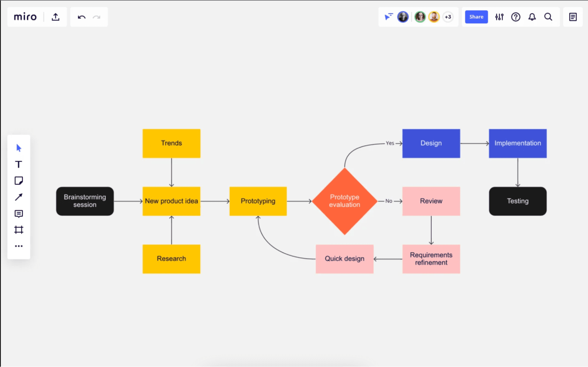Open the Help menu
Viewport: 588px width, 367px height.
[x=515, y=17]
